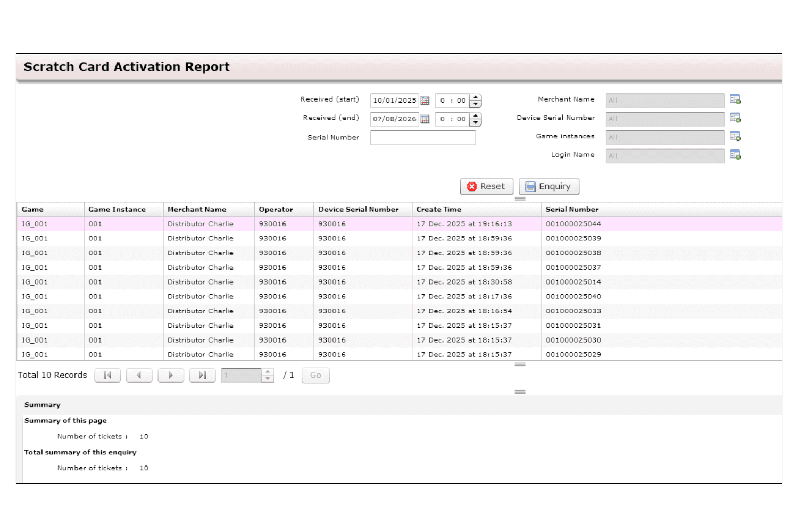Sort by the Merchant Name column header

(x=209, y=210)
